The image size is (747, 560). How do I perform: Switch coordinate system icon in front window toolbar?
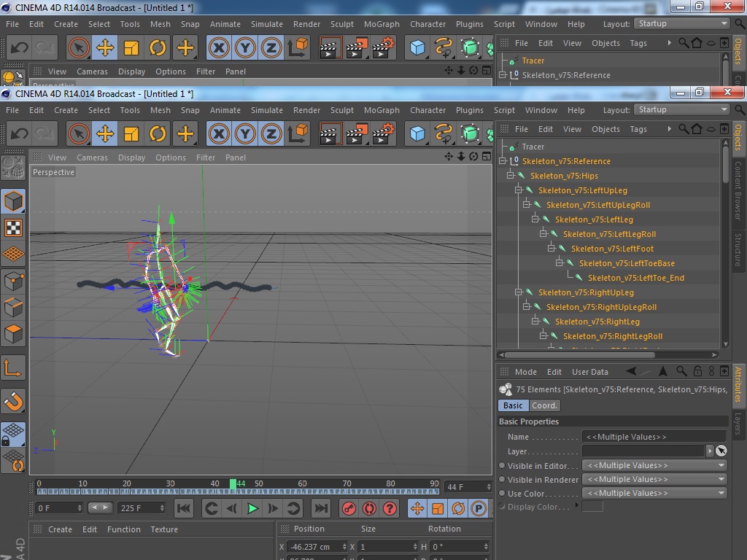298,134
